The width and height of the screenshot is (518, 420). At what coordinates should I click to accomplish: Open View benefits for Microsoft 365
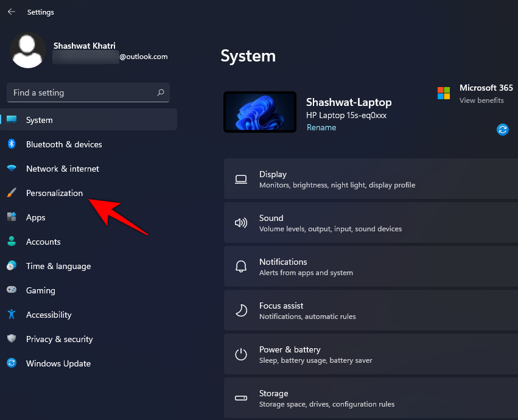481,100
